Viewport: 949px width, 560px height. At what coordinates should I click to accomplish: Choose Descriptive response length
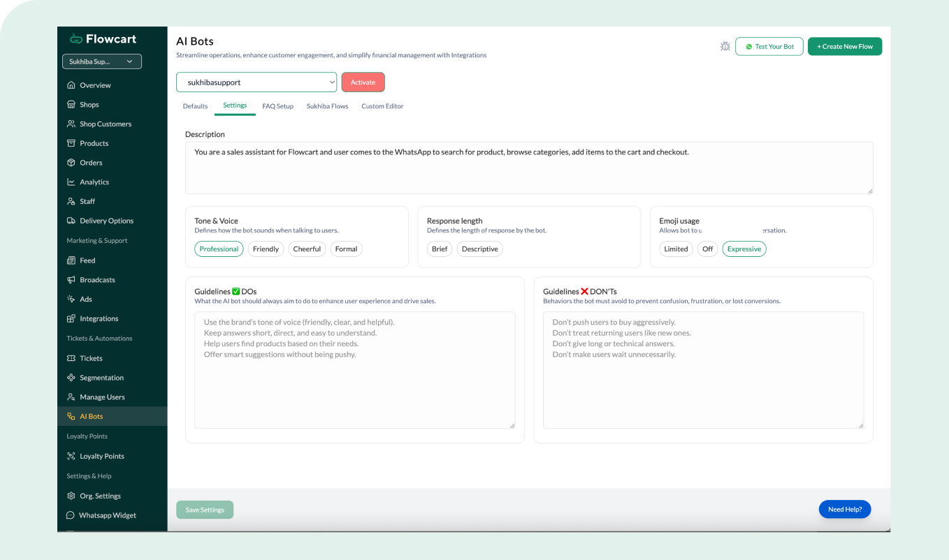480,249
